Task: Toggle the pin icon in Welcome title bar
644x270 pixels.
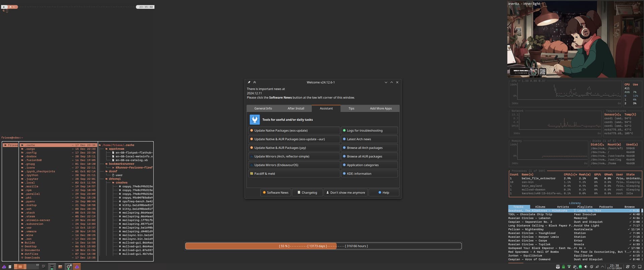Action: (x=249, y=82)
